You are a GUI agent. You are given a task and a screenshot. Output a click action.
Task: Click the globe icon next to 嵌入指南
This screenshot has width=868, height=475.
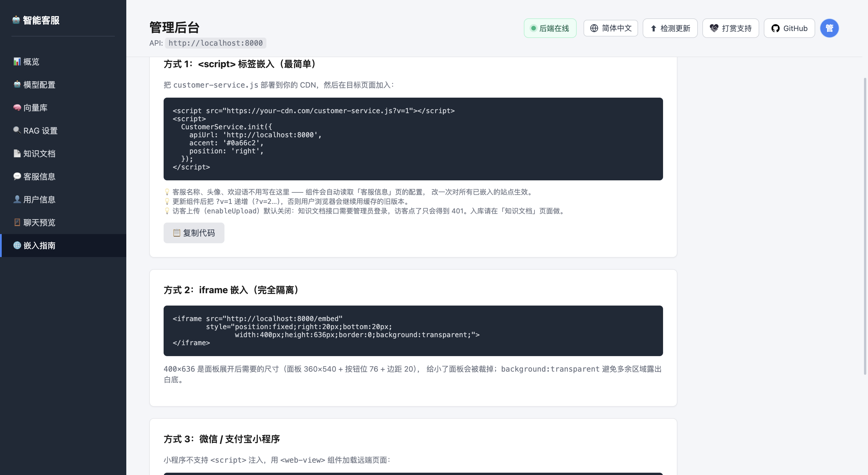click(17, 245)
